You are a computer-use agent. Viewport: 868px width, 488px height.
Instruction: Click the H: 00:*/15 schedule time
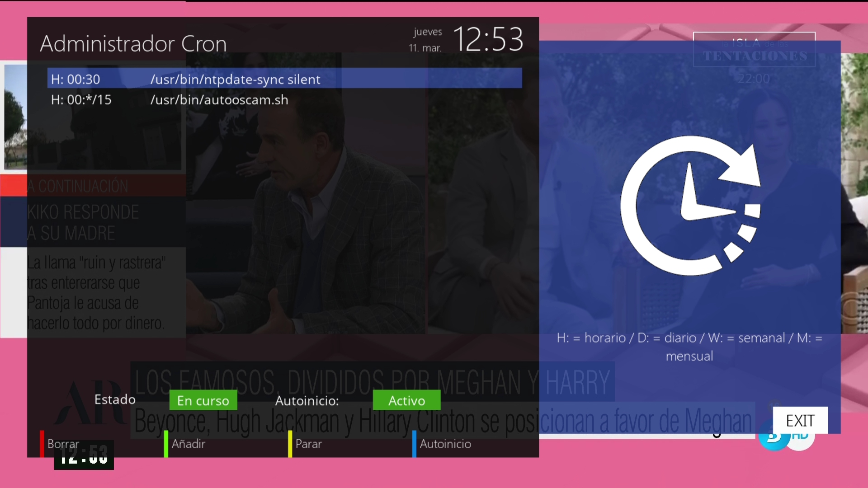pyautogui.click(x=81, y=100)
